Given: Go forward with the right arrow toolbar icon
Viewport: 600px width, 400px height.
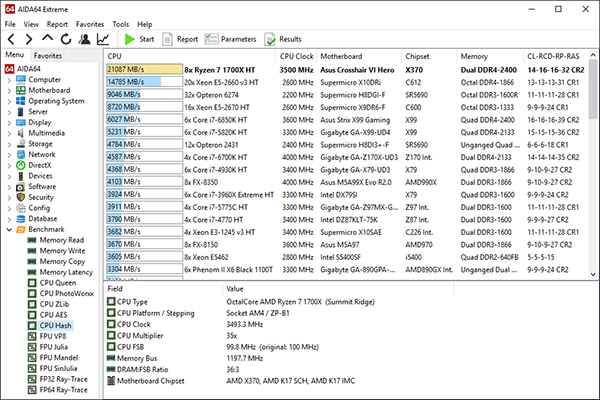Looking at the screenshot, I should pyautogui.click(x=29, y=39).
